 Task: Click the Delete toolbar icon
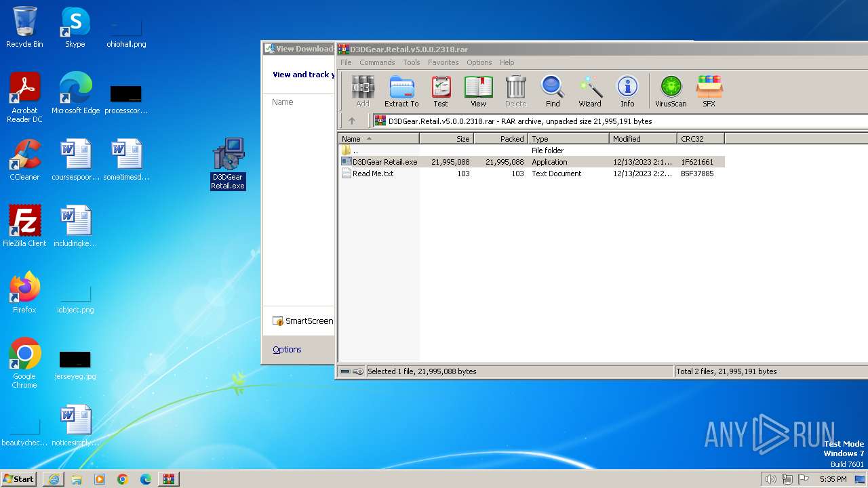tap(515, 91)
